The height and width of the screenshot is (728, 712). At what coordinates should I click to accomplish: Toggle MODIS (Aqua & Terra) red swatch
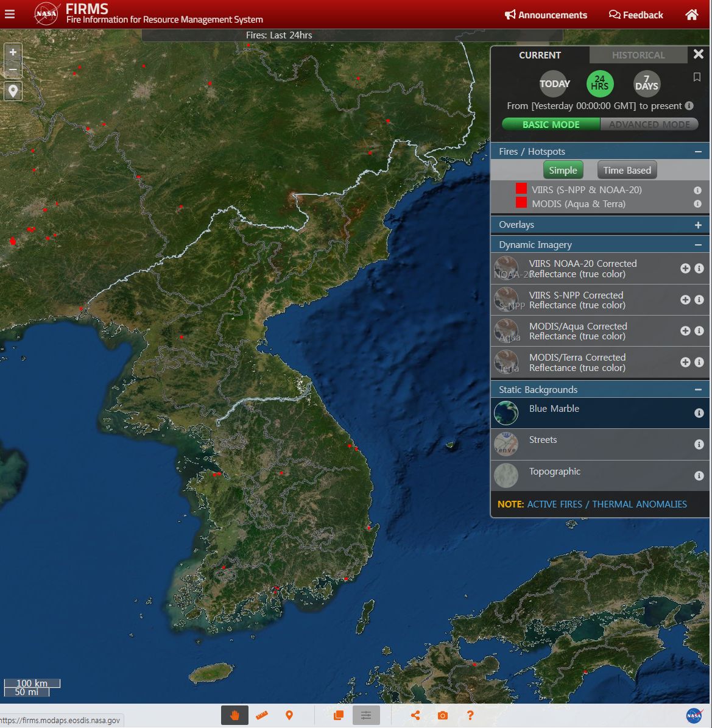point(521,202)
